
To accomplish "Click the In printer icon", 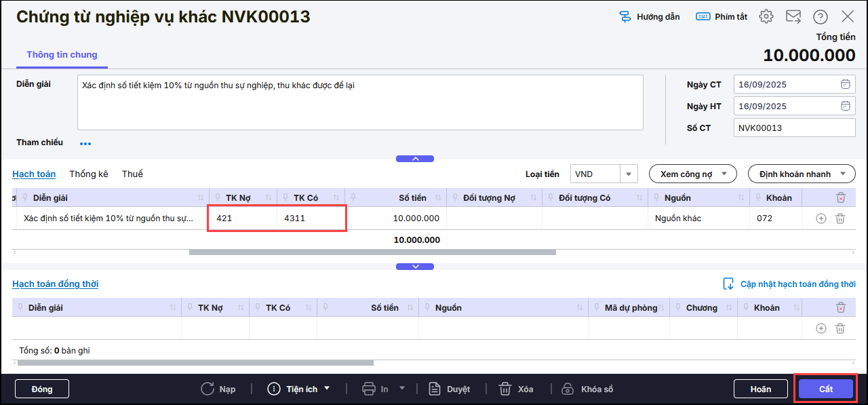I will (x=369, y=389).
